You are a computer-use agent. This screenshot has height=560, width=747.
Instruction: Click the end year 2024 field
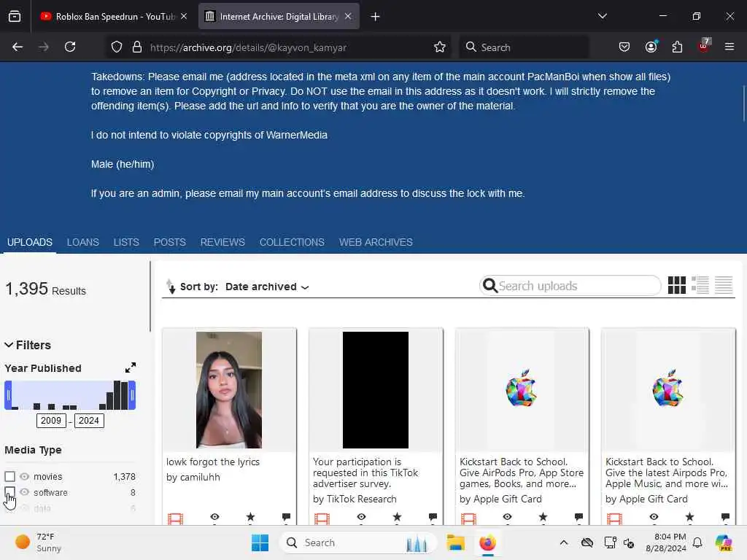89,421
